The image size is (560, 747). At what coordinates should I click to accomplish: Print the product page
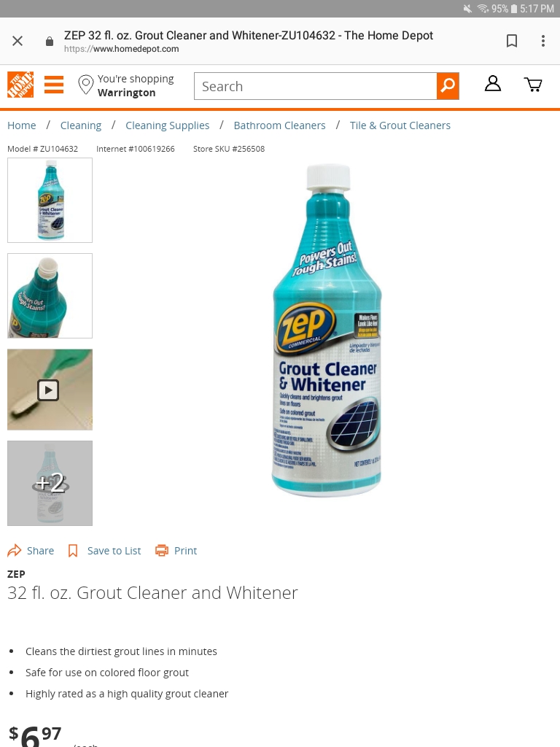[176, 551]
